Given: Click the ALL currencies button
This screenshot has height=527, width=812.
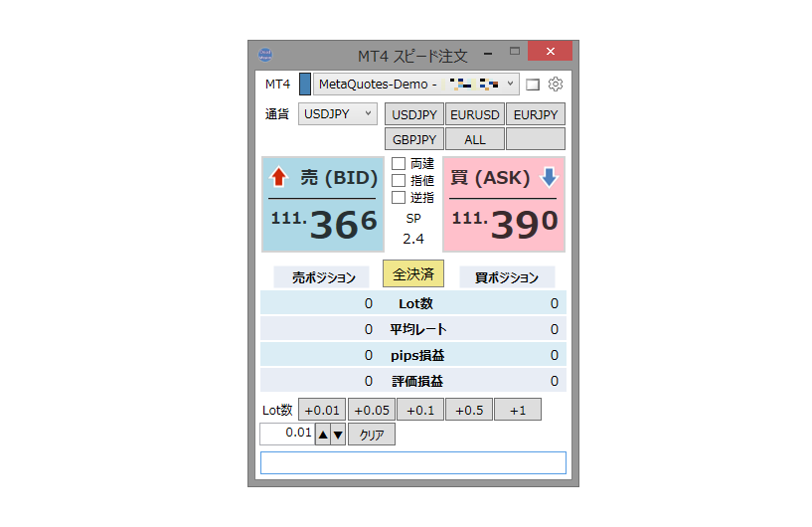Looking at the screenshot, I should click(475, 139).
